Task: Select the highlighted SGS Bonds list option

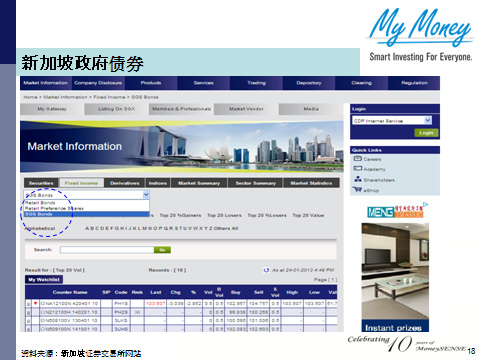Action: click(x=87, y=214)
